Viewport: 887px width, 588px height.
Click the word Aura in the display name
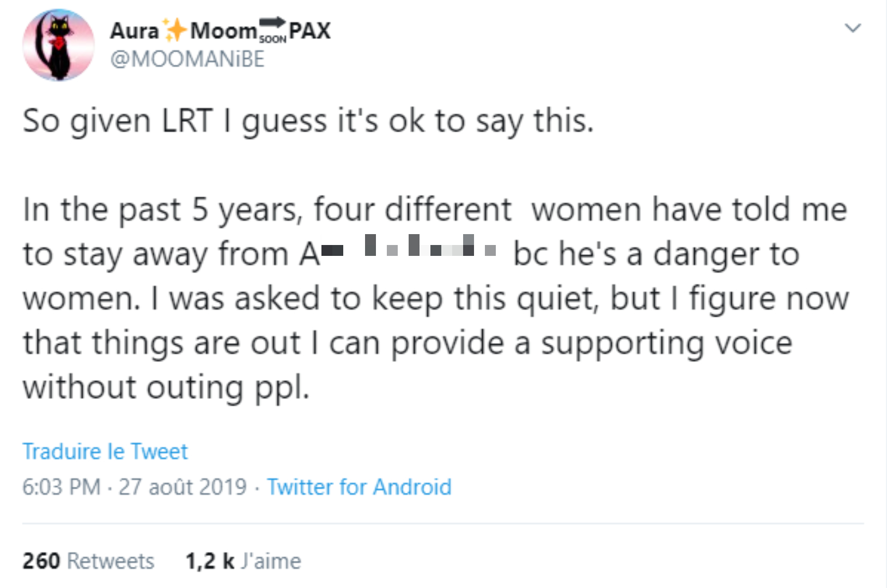tap(135, 30)
